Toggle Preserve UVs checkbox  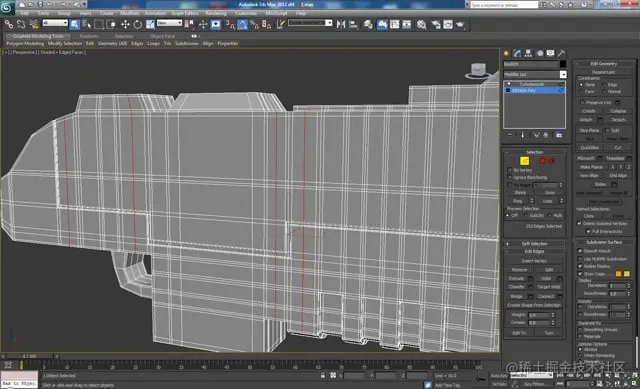point(582,102)
